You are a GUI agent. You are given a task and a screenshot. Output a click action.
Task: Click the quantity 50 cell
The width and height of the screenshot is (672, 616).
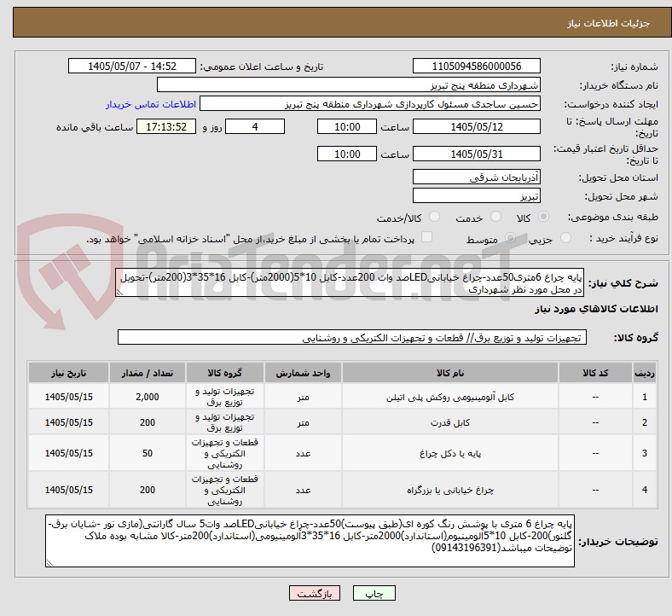148,454
